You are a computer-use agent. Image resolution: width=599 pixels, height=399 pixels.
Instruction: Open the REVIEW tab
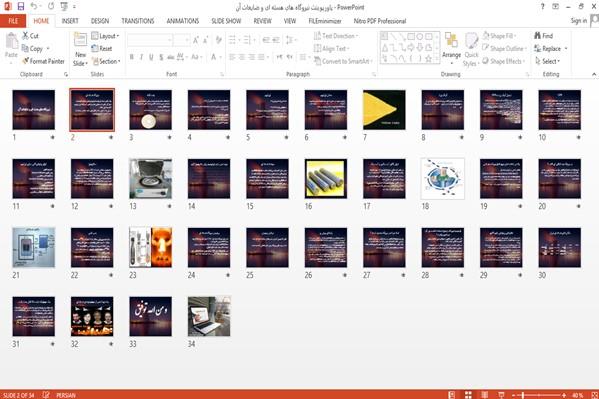coord(262,21)
